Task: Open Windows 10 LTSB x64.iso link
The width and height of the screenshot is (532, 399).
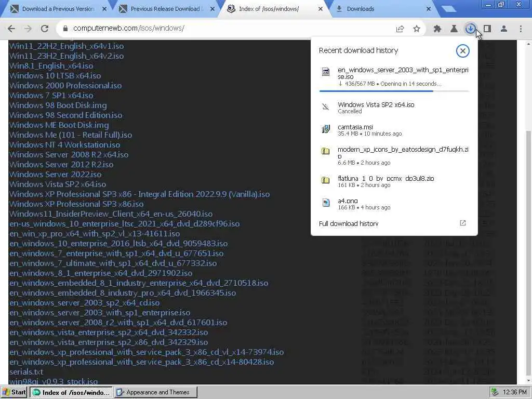Action: click(55, 76)
